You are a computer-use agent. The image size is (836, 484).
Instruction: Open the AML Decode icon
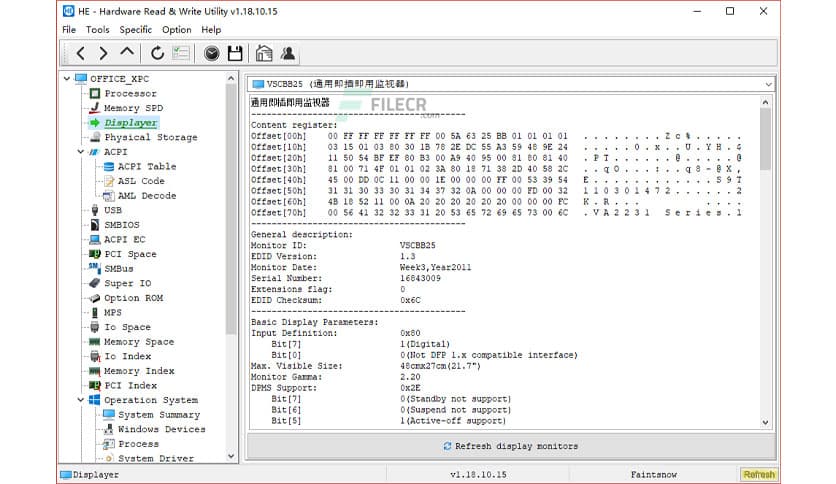[x=109, y=196]
